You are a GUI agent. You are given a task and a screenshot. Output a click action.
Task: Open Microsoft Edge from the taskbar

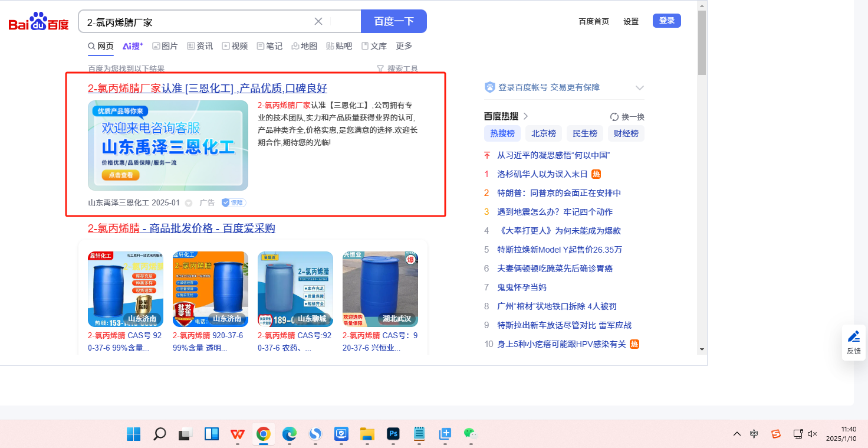point(290,434)
